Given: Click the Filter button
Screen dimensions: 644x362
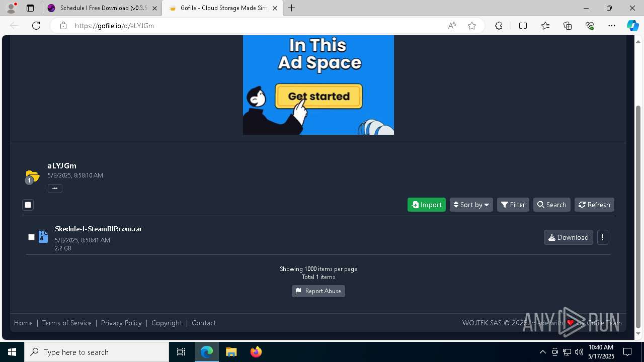Looking at the screenshot, I should coord(513,205).
